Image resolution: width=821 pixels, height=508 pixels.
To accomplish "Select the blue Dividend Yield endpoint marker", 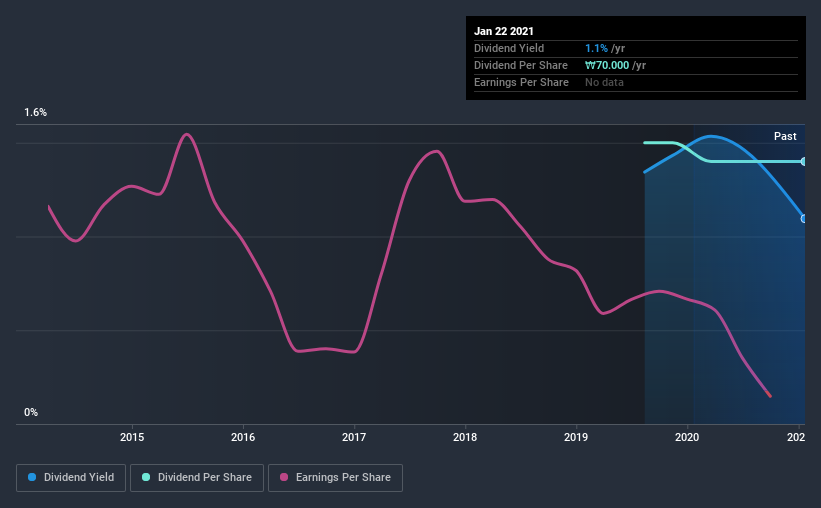I will coord(803,219).
